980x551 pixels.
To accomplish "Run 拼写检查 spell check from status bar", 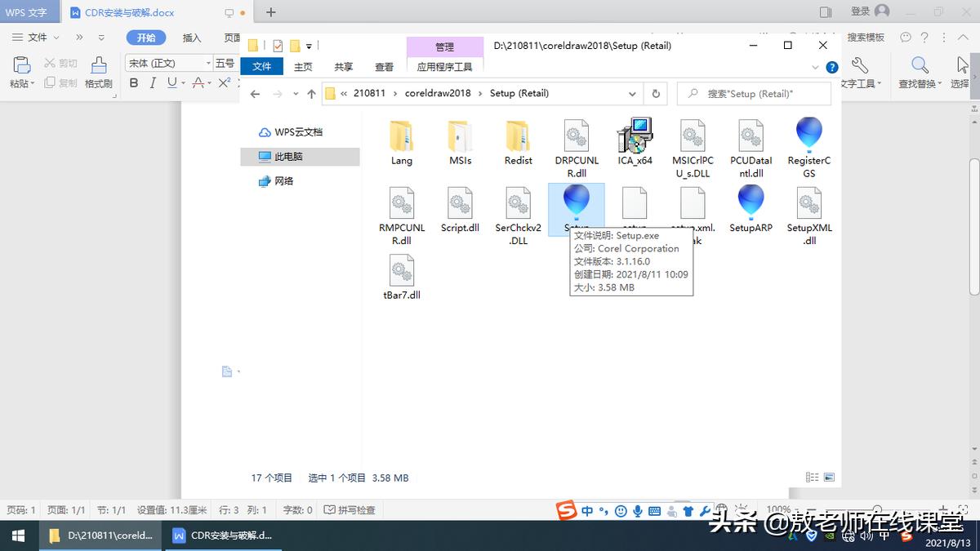I will point(350,509).
